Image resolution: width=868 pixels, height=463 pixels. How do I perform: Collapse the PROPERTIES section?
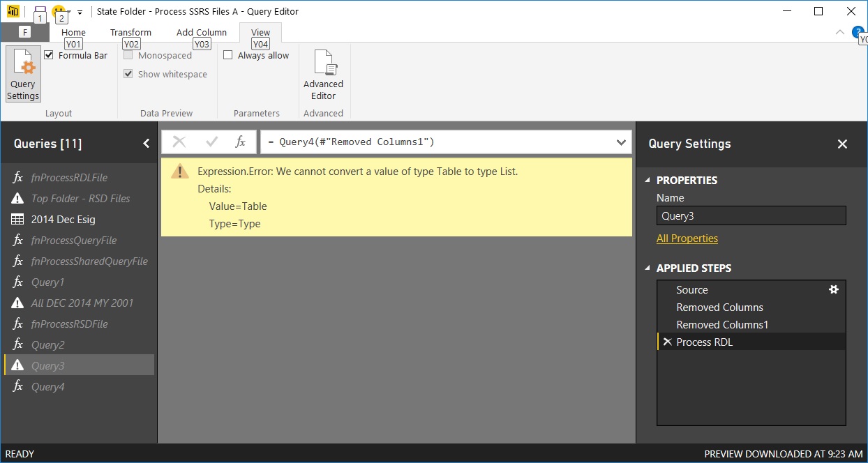click(646, 180)
